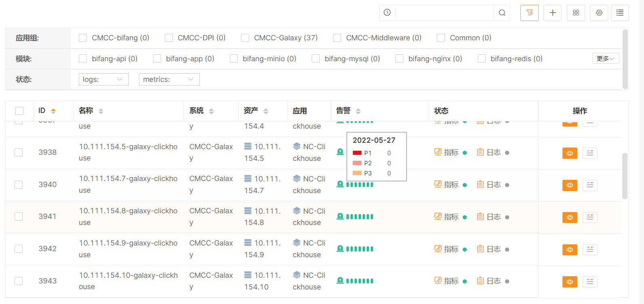Check the CMCC-Galaxy (37) checkbox
The height and width of the screenshot is (304, 644).
coord(245,38)
